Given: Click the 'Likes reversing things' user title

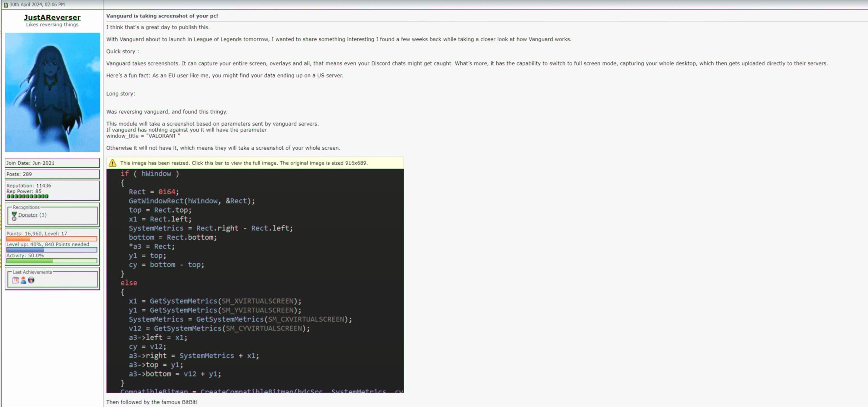Looking at the screenshot, I should (52, 24).
